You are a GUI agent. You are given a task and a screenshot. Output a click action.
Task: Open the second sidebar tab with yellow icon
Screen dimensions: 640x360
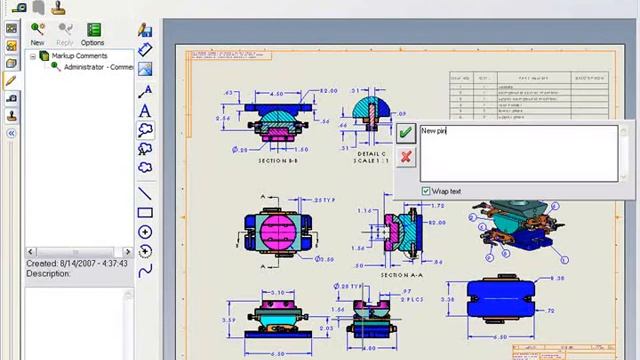(11, 46)
